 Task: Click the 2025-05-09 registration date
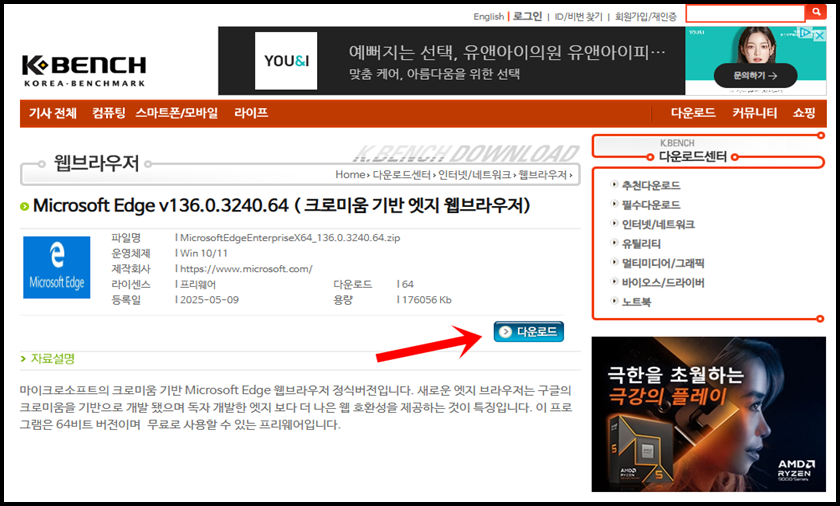pos(209,300)
